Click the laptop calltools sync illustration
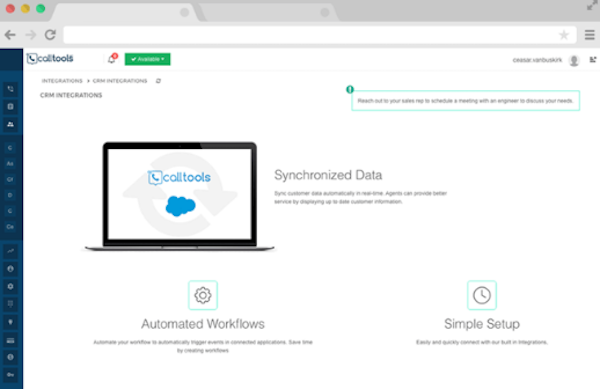 click(x=179, y=197)
